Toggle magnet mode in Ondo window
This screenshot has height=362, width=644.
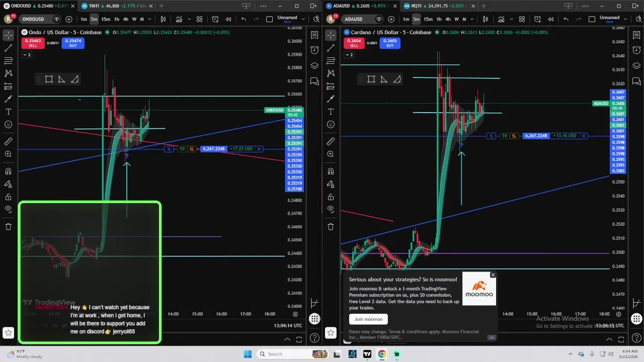(x=8, y=172)
